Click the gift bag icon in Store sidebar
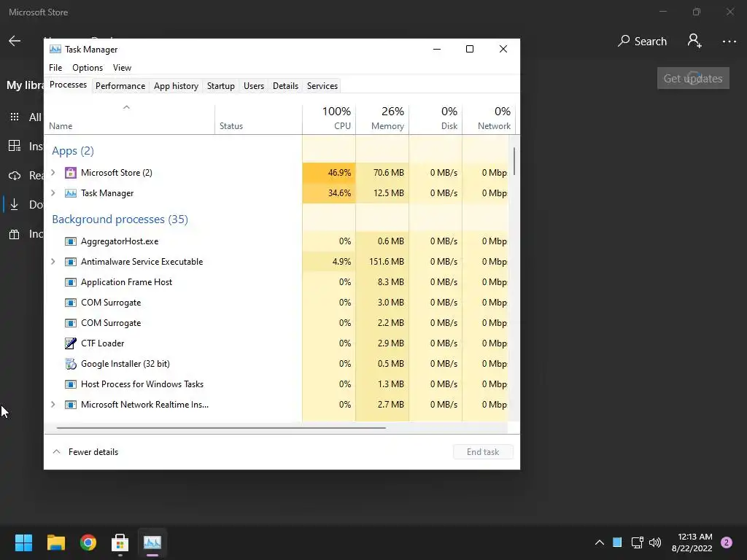 point(15,234)
